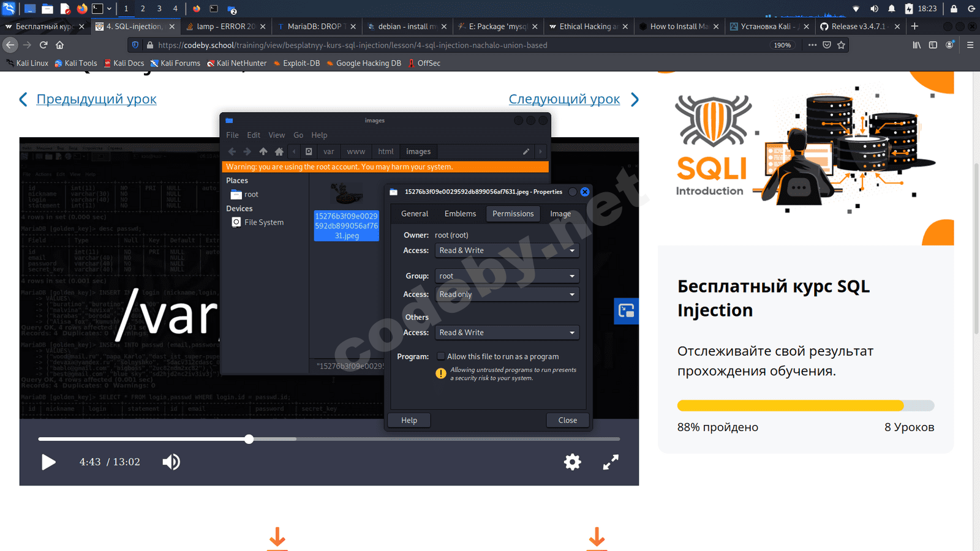Switch to the Emblems tab
The width and height of the screenshot is (980, 551).
(460, 214)
